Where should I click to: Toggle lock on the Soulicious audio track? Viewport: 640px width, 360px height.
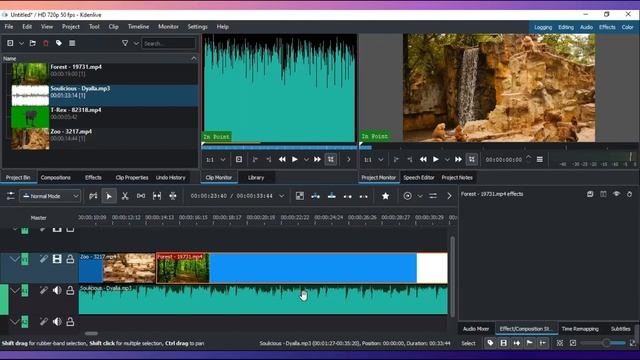coord(70,290)
